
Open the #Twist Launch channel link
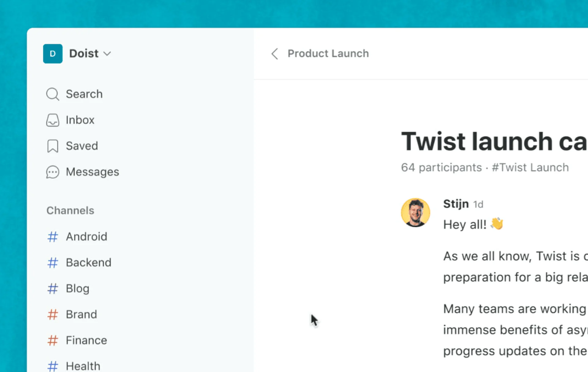point(530,167)
